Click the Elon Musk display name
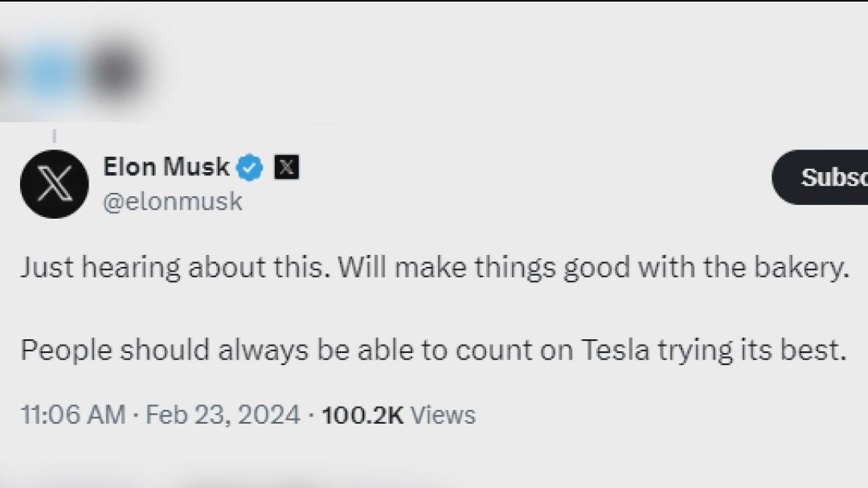Image resolution: width=868 pixels, height=488 pixels. click(166, 166)
